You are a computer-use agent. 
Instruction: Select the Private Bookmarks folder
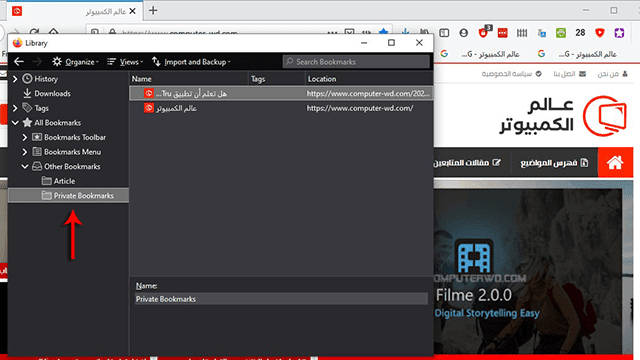68,196
